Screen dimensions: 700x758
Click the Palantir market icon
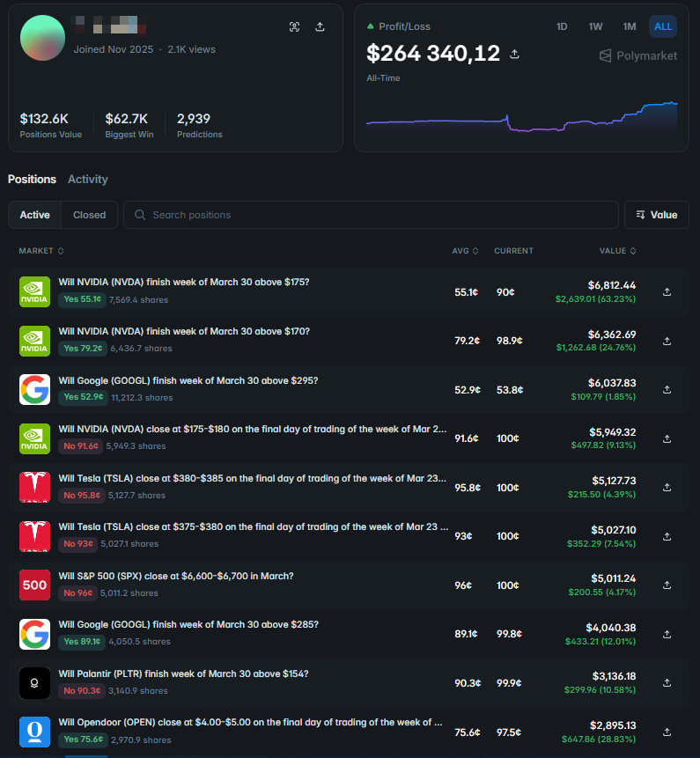click(x=35, y=682)
